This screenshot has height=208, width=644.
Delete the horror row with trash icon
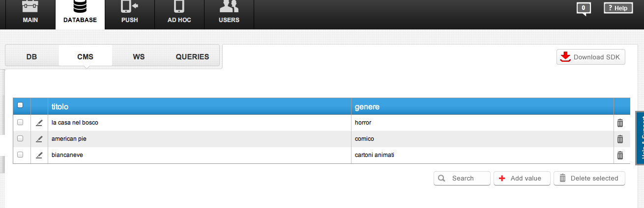click(620, 123)
